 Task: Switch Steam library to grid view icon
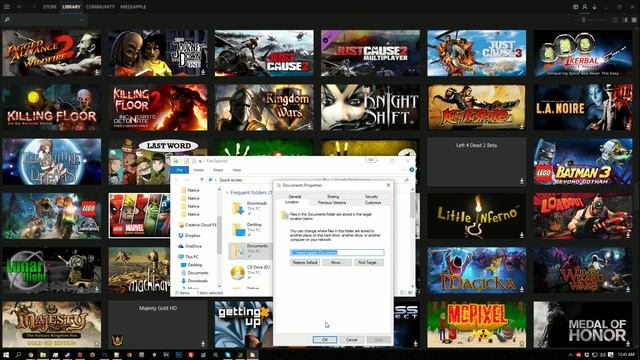tap(634, 20)
